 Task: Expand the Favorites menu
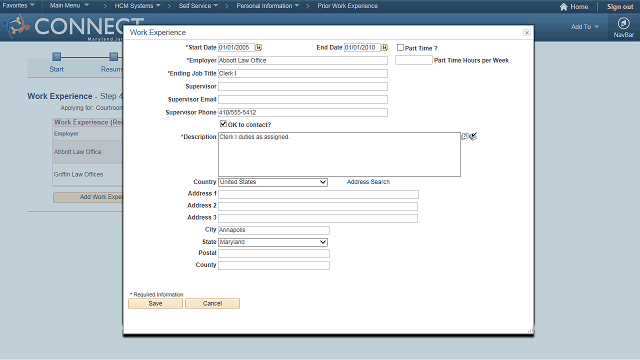(18, 6)
